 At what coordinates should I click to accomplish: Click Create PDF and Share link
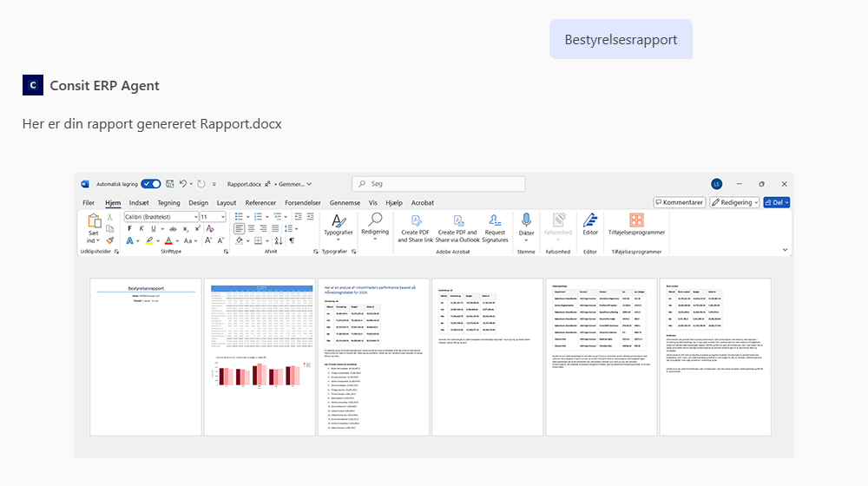415,228
